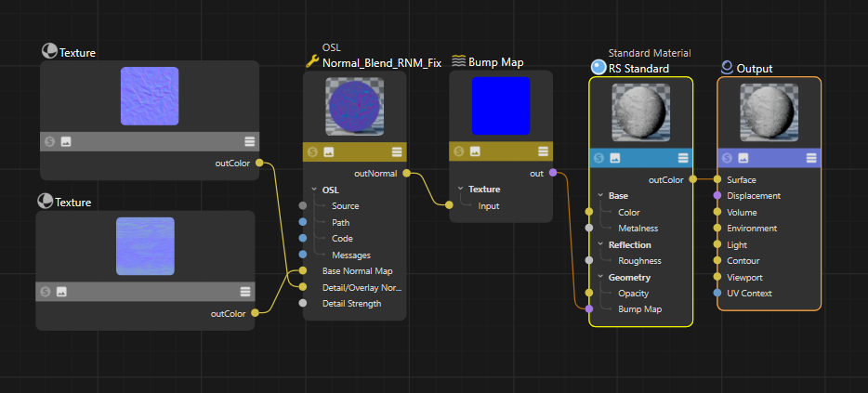Click the solo icon on top Texture node
The image size is (868, 393).
(50, 141)
